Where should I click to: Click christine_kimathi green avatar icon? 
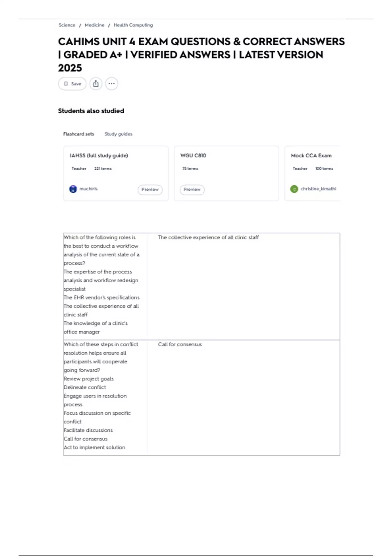294,189
